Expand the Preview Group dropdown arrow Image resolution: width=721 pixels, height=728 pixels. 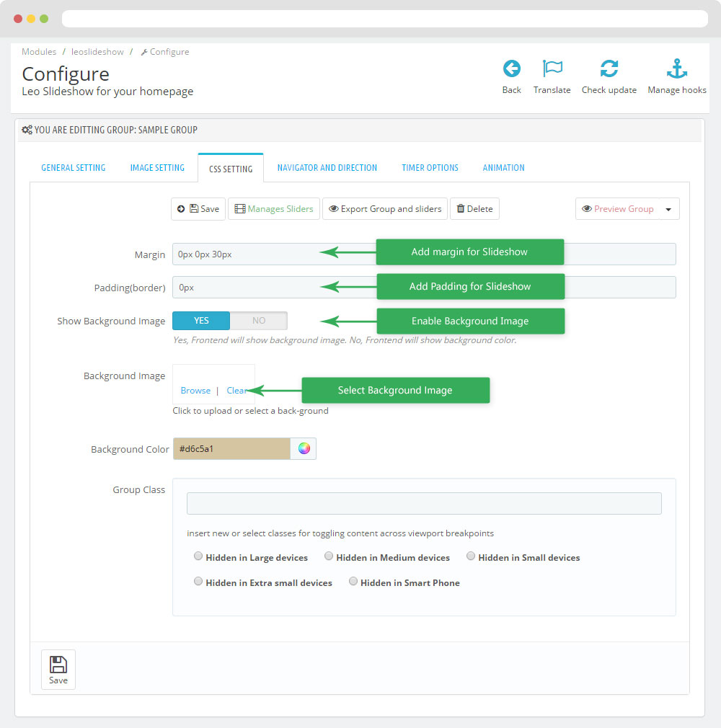pyautogui.click(x=668, y=210)
